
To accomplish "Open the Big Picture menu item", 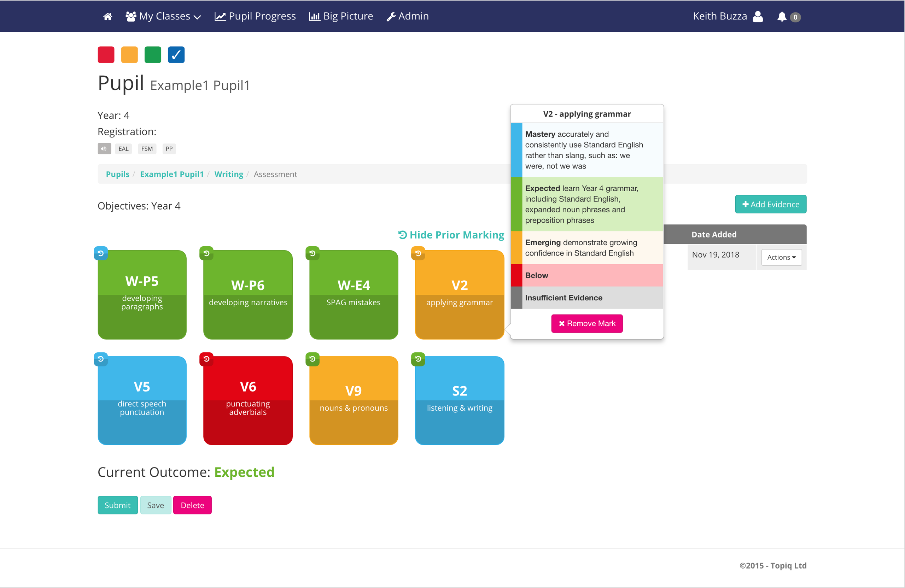I will [341, 16].
